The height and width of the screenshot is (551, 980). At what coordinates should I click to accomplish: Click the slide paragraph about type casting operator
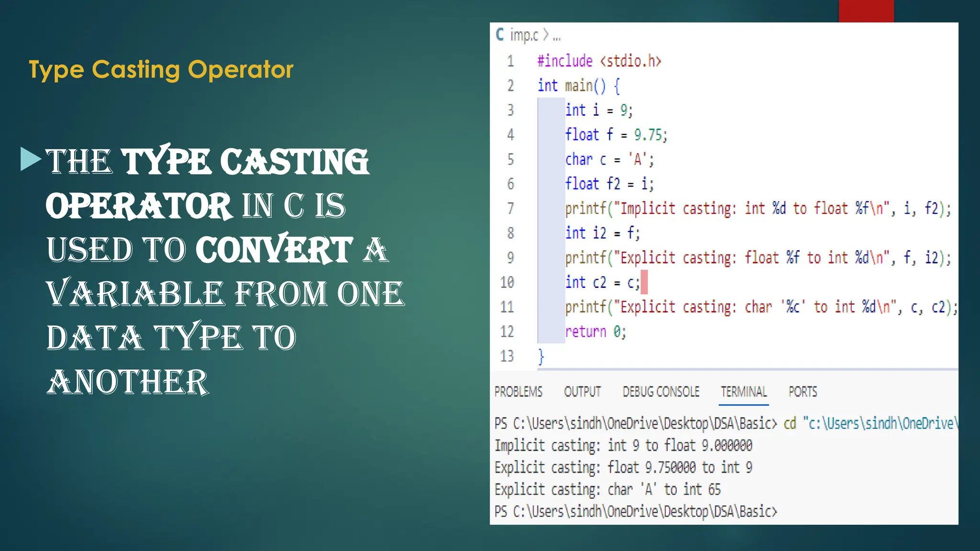tap(225, 271)
